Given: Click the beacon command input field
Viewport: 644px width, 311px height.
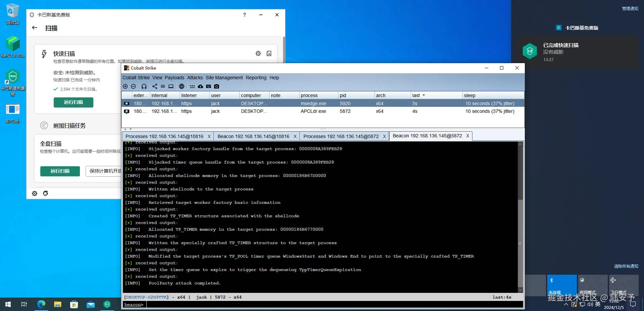Looking at the screenshot, I should click(x=334, y=305).
